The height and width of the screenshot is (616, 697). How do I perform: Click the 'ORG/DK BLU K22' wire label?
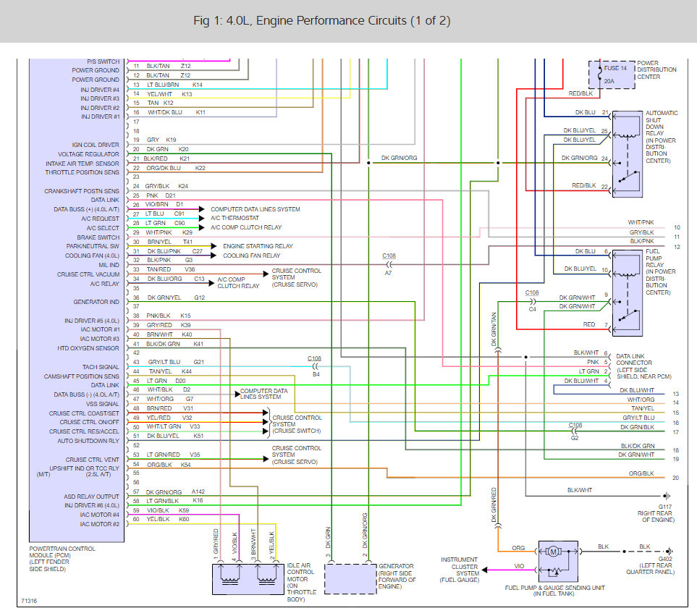point(176,168)
